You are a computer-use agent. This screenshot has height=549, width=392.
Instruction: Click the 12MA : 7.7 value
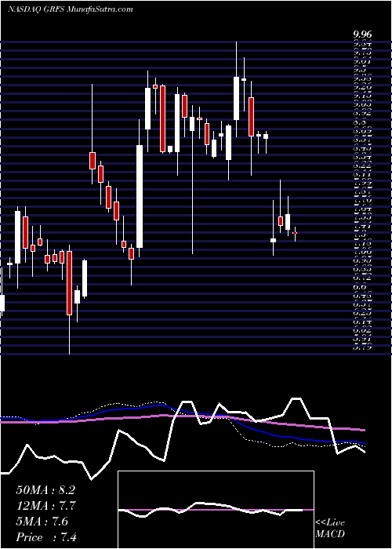click(x=46, y=506)
